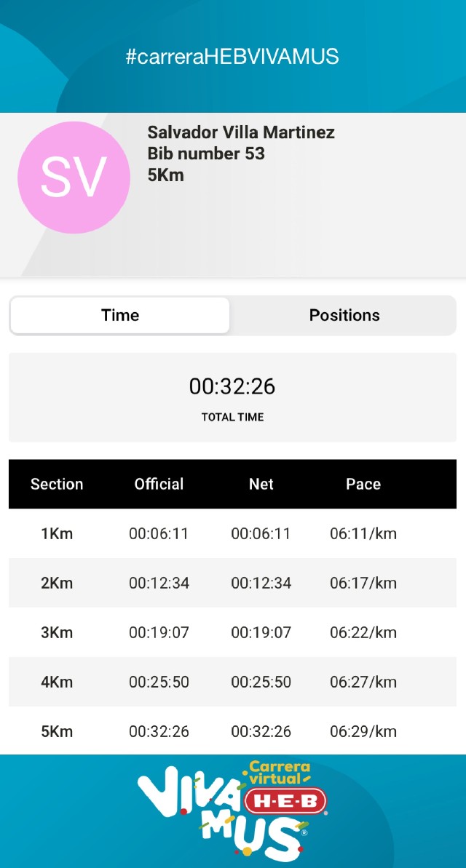Click the #carreraHEBVIVAMUS hashtag header
Viewport: 466px width, 868px height.
tap(232, 57)
